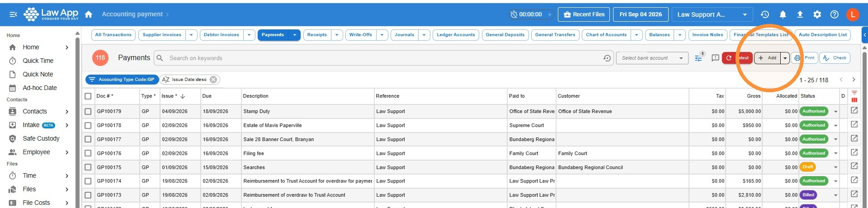Select checkbox for GP100174

(88, 181)
